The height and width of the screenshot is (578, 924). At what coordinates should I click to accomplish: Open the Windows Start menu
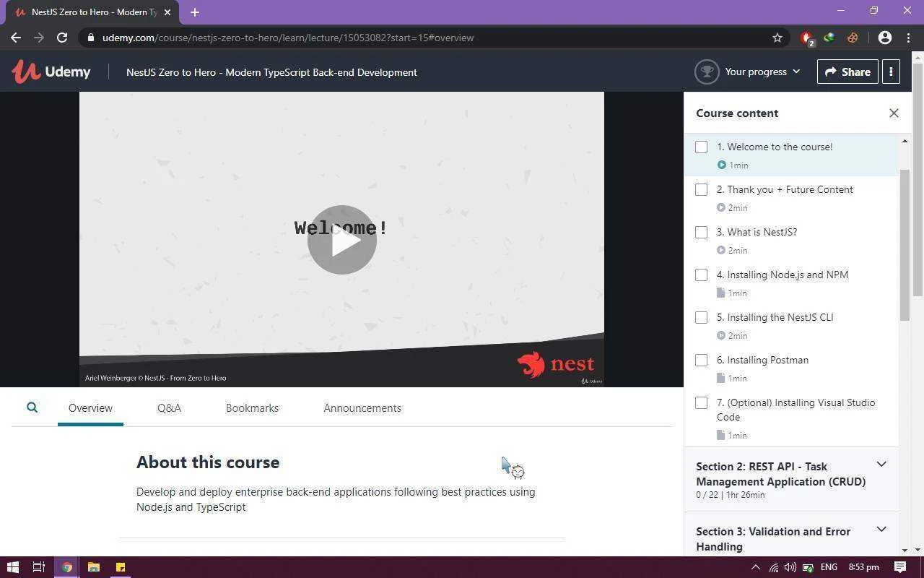[12, 567]
